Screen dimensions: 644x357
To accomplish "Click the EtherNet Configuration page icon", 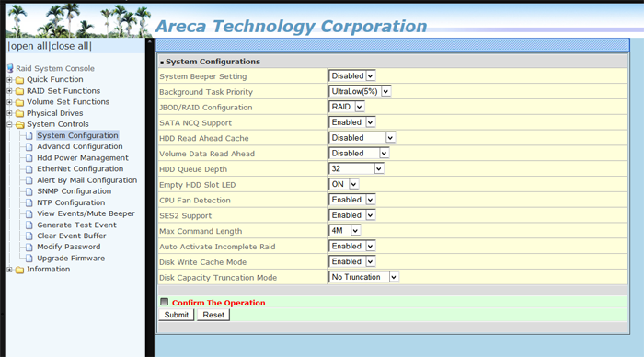I will point(29,169).
